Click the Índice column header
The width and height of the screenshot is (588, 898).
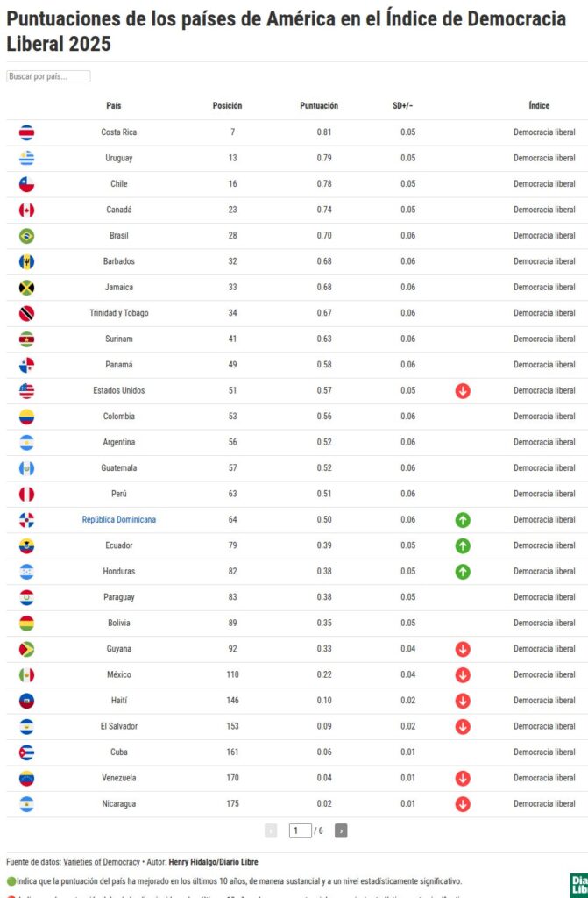click(x=539, y=106)
